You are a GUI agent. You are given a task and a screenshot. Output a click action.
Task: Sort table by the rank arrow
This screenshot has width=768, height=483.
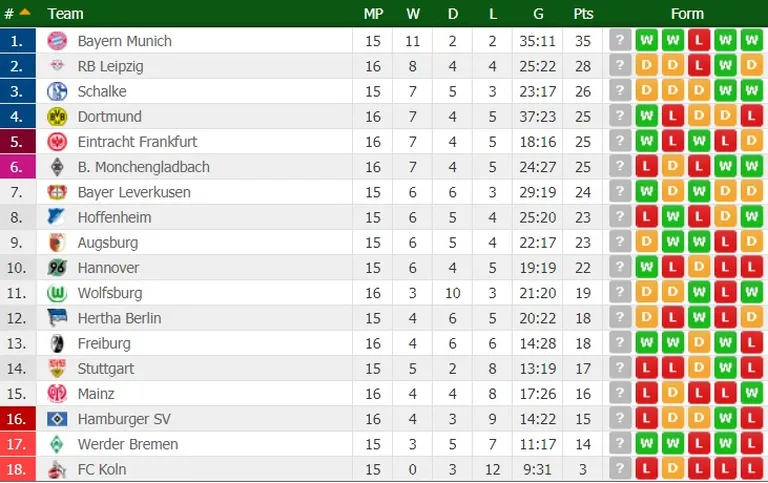[x=24, y=12]
